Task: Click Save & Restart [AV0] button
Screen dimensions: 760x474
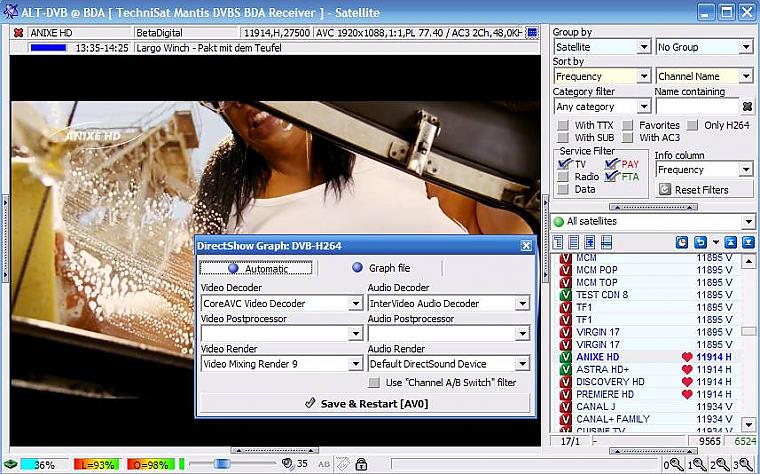Action: [365, 403]
